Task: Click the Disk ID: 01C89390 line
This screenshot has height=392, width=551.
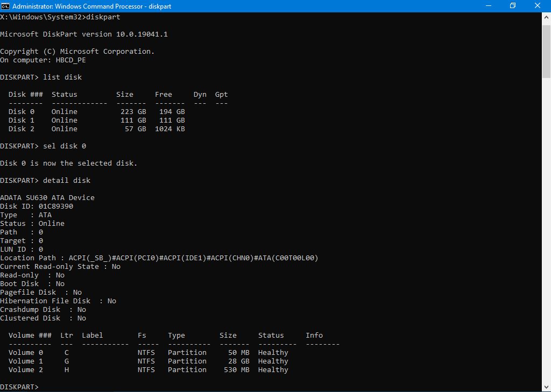Action: click(x=37, y=206)
